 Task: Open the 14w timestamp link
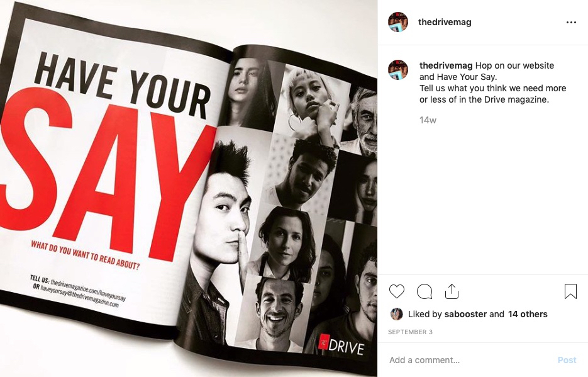pos(428,120)
